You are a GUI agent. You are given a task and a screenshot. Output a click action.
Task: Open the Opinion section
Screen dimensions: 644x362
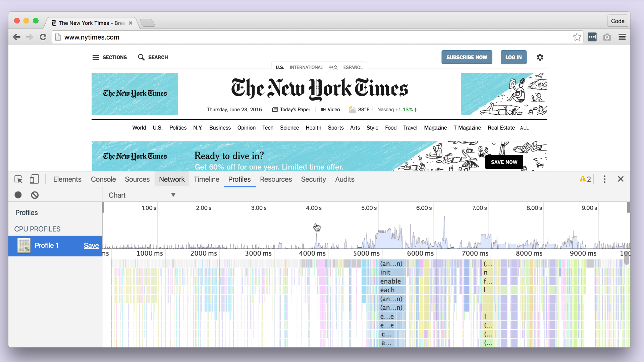coord(247,128)
